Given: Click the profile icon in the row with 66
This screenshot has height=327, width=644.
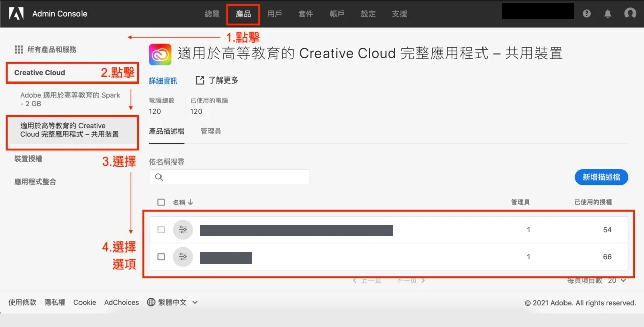Looking at the screenshot, I should click(183, 257).
